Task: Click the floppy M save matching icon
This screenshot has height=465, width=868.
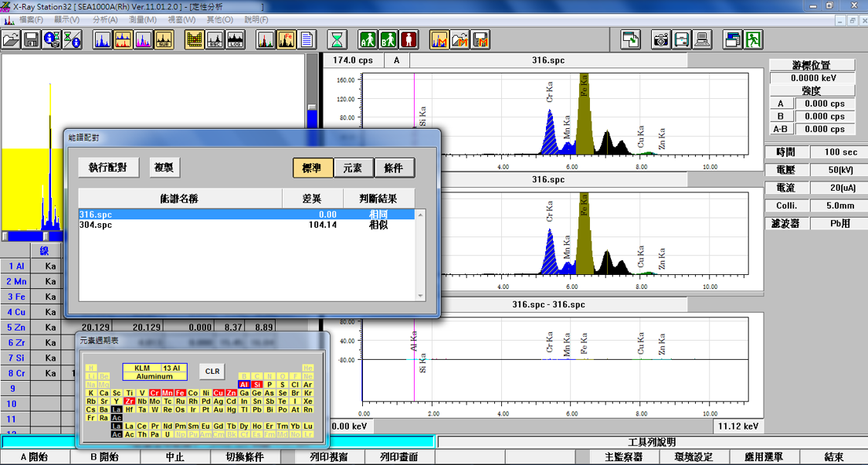Action: [x=480, y=40]
